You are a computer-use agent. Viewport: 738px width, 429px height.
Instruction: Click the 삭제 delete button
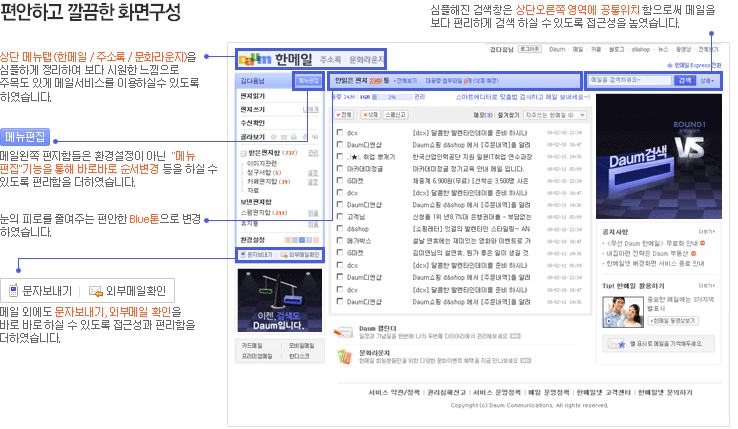(370, 115)
